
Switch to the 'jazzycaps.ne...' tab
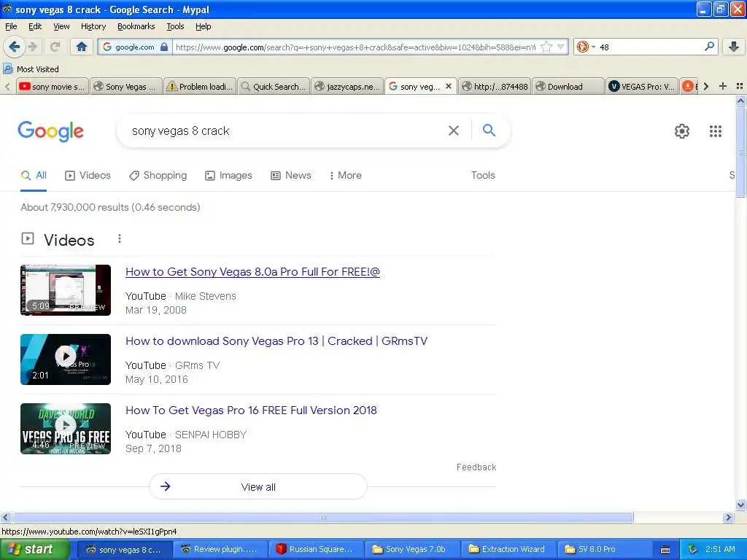tap(347, 86)
